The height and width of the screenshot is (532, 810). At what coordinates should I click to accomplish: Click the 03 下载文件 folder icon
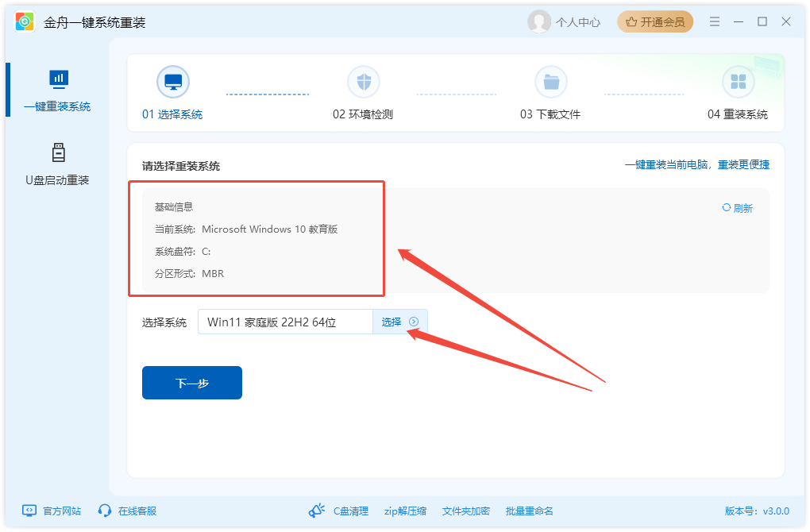click(551, 80)
